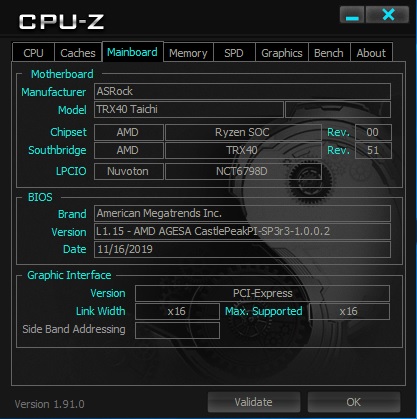Select the American Megatrends Inc. brand field
417x419 pixels.
point(242,213)
